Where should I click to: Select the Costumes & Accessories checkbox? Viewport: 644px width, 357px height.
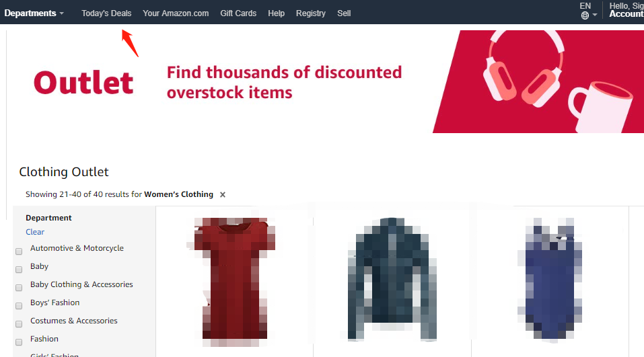[x=19, y=324]
